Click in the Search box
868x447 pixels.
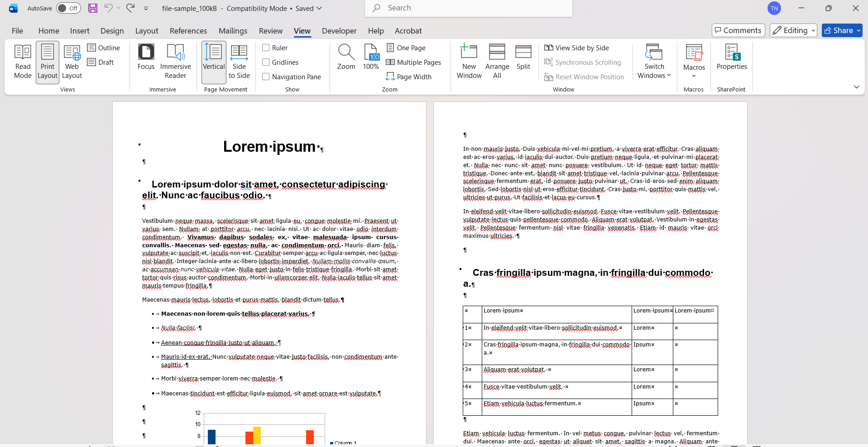tap(469, 8)
